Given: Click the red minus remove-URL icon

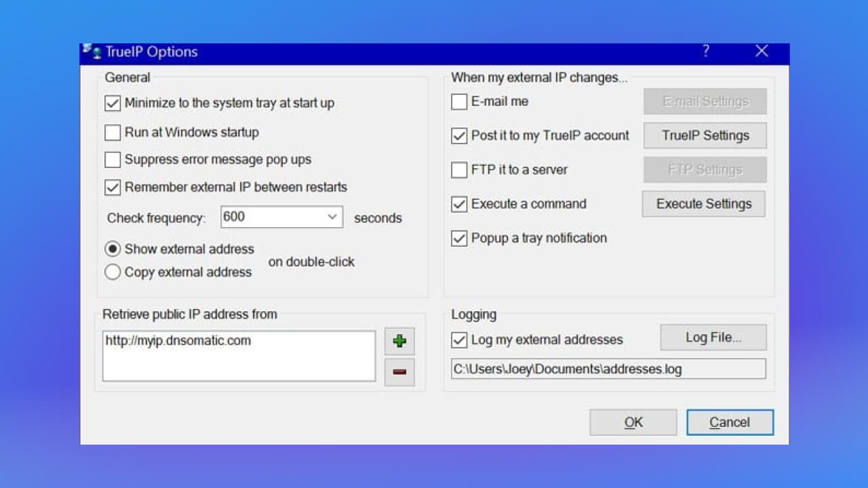Looking at the screenshot, I should point(399,371).
